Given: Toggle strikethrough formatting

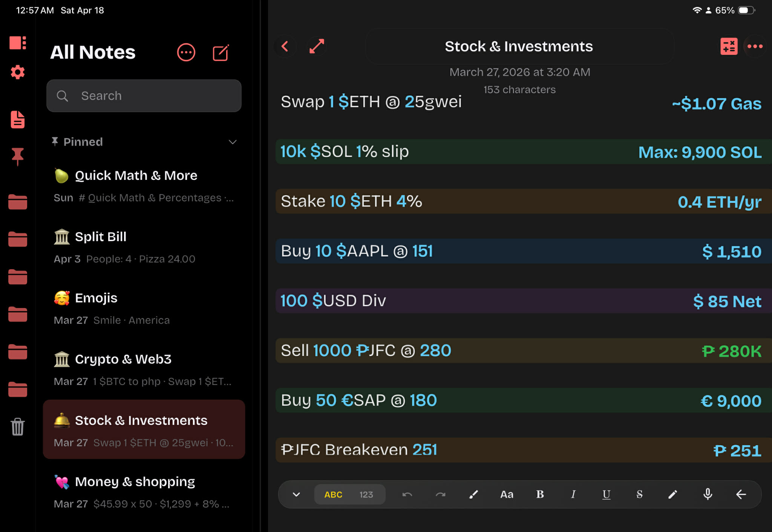Looking at the screenshot, I should (639, 494).
